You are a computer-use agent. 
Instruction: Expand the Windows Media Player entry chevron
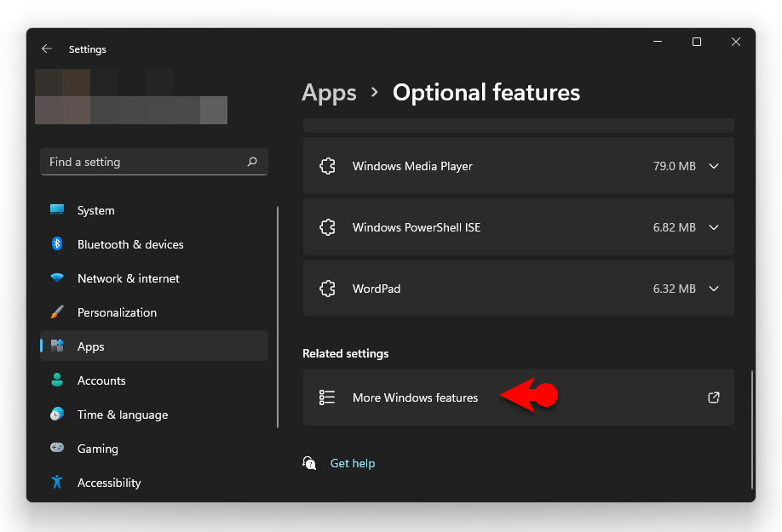(714, 166)
